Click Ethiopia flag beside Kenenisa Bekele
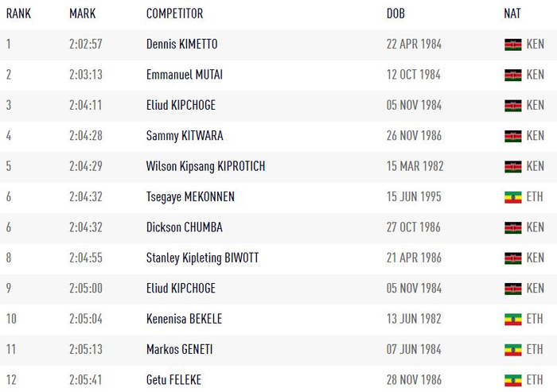557x392 pixels. (512, 320)
